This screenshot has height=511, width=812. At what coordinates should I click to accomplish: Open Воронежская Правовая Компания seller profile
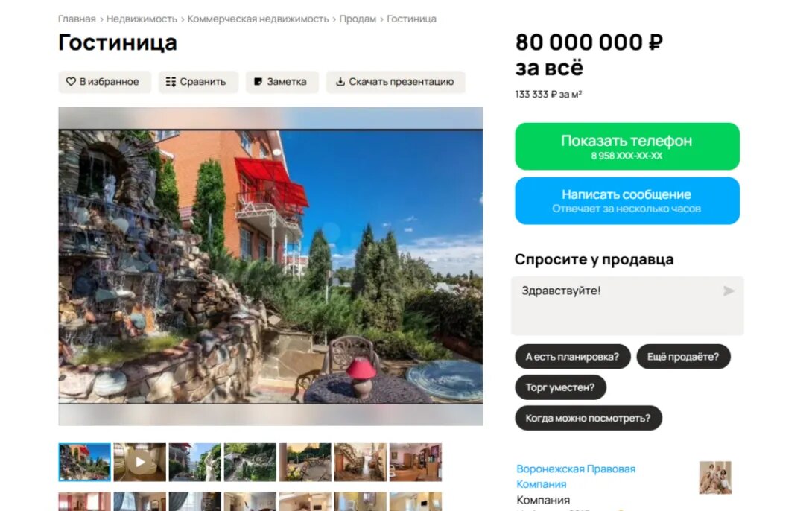point(576,476)
